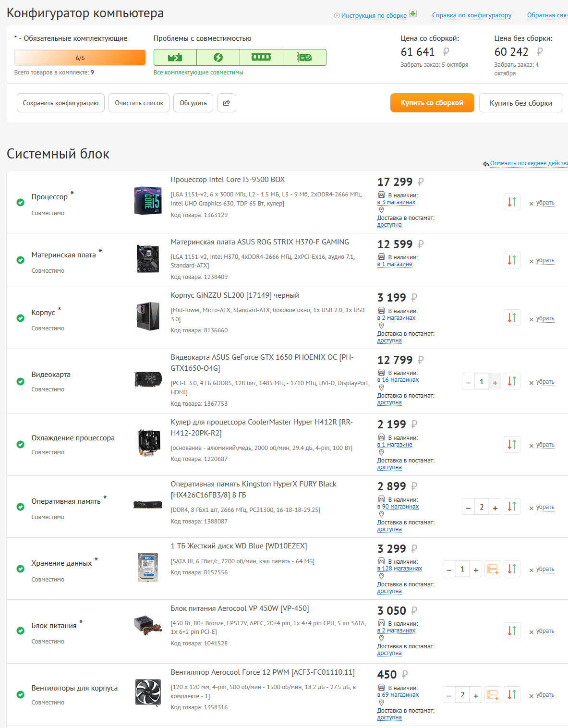Image resolution: width=568 pixels, height=728 pixels.
Task: Remove Процессор with убрать link
Action: pos(545,203)
